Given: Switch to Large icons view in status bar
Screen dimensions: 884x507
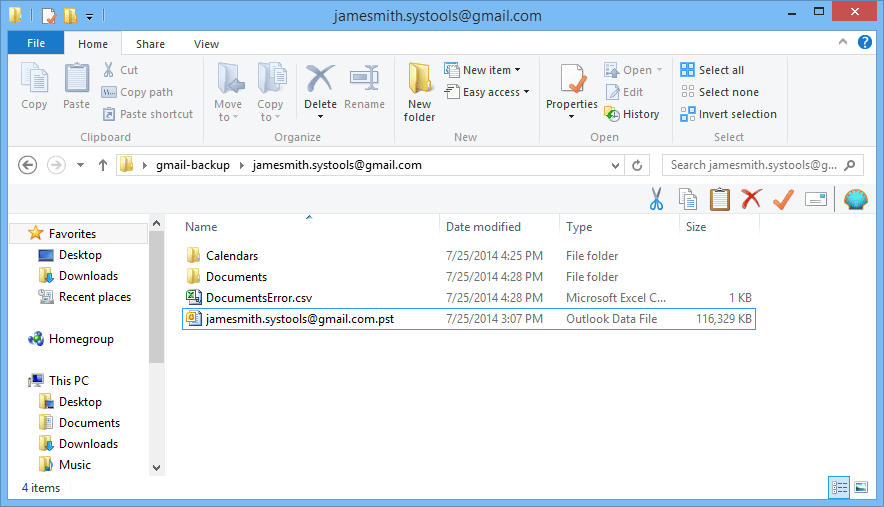Looking at the screenshot, I should pyautogui.click(x=861, y=487).
